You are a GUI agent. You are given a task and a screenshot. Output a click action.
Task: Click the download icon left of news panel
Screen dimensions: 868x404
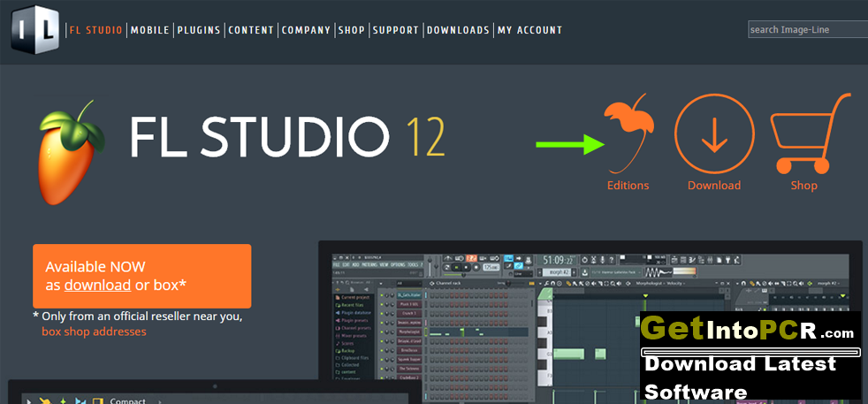[x=585, y=273]
